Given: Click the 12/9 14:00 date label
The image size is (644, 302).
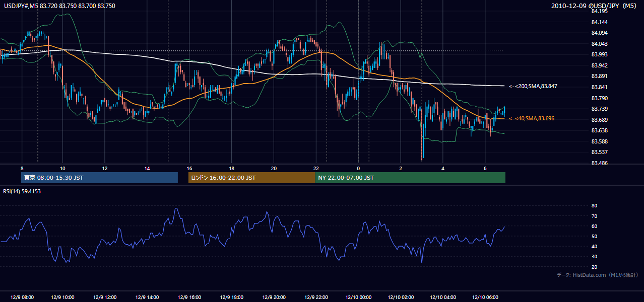Looking at the screenshot, I should (147, 297).
